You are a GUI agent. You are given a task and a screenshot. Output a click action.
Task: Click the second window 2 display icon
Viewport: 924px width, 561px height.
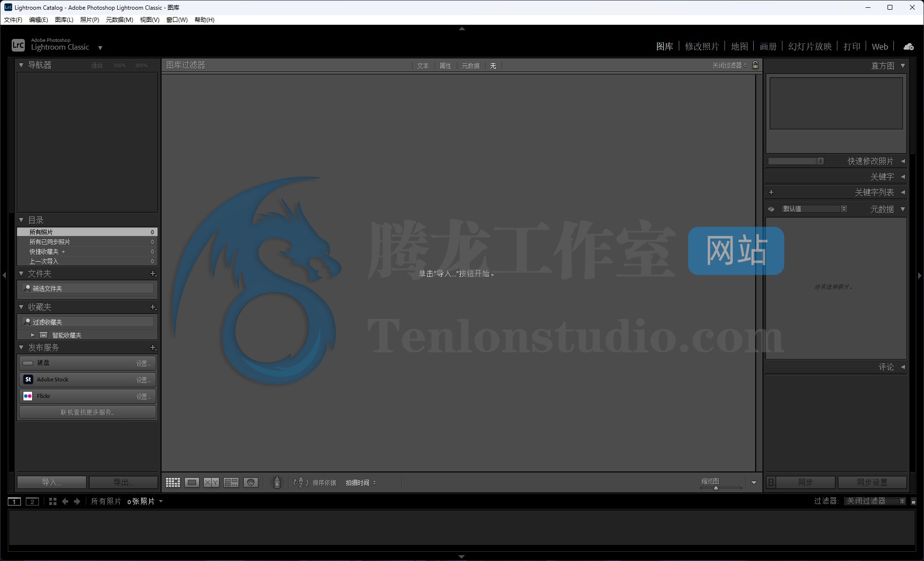tap(32, 502)
